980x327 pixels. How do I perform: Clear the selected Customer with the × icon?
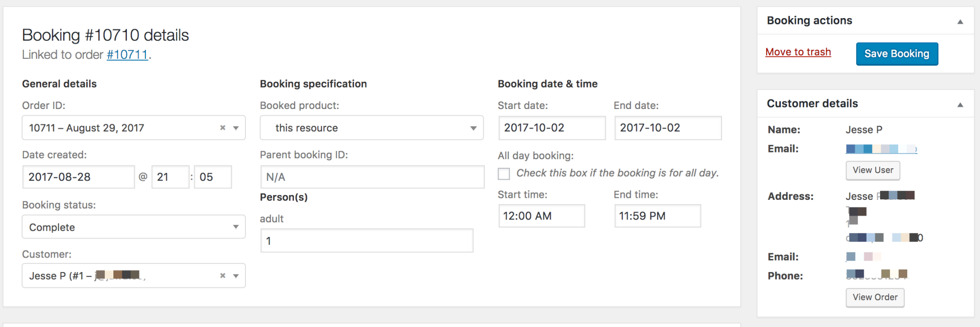[222, 275]
